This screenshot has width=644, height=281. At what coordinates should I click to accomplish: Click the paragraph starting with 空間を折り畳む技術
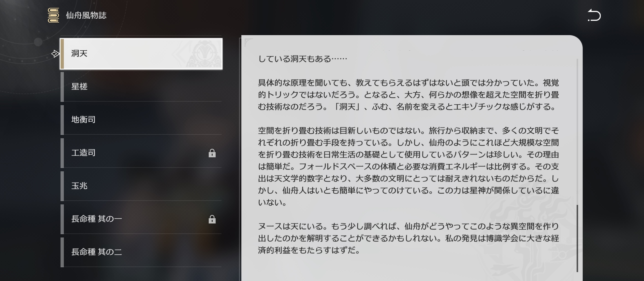(x=408, y=166)
